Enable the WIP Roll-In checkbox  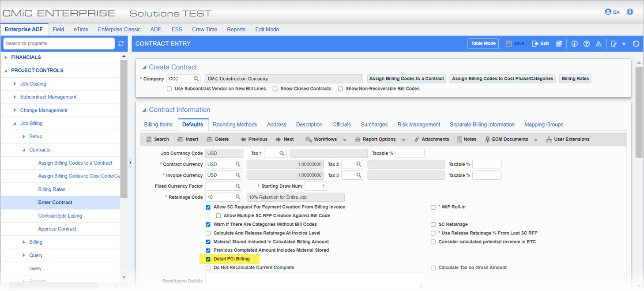[433, 207]
